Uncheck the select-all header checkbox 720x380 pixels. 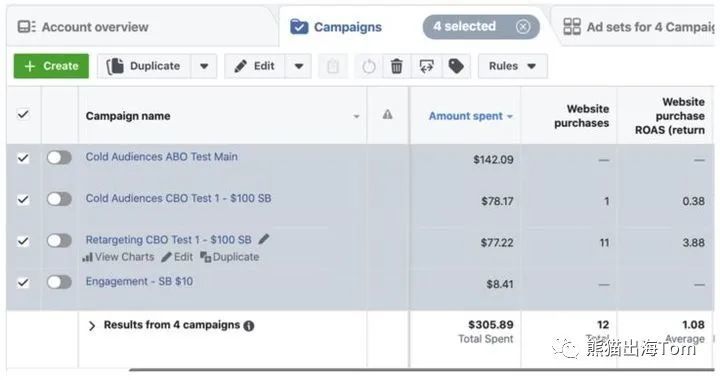tap(23, 114)
